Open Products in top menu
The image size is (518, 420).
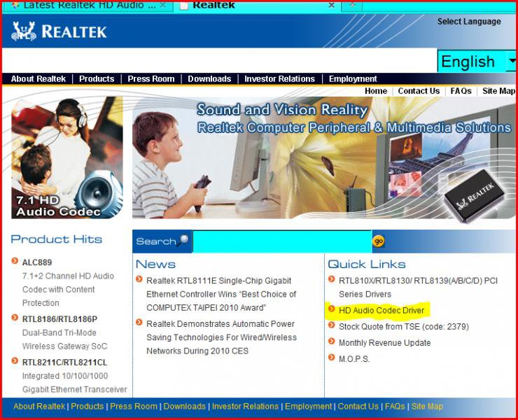(97, 79)
